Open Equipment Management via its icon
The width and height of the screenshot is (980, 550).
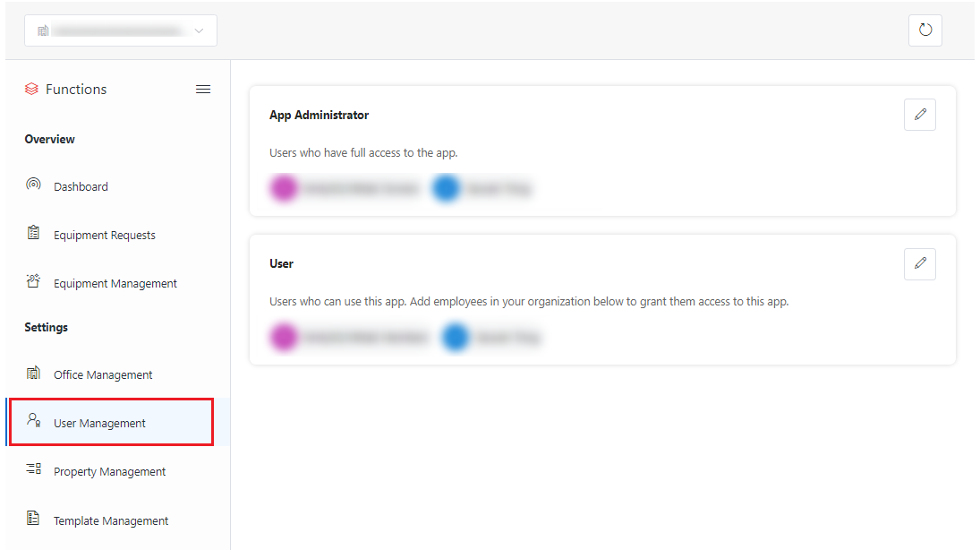[x=33, y=282]
